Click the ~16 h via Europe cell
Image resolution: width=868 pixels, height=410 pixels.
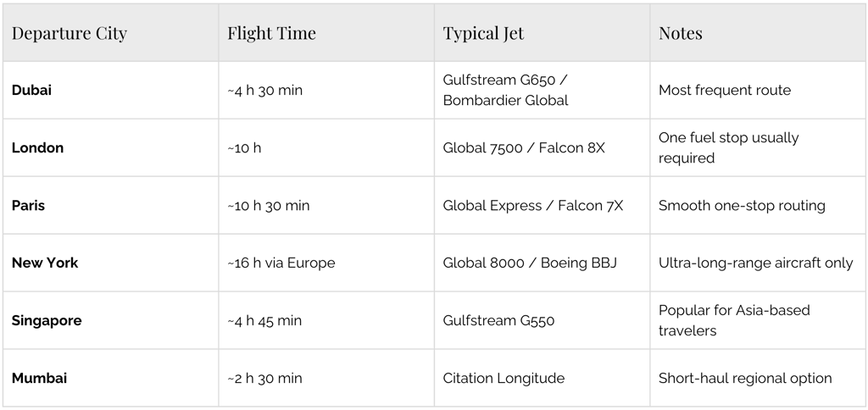[x=281, y=263]
